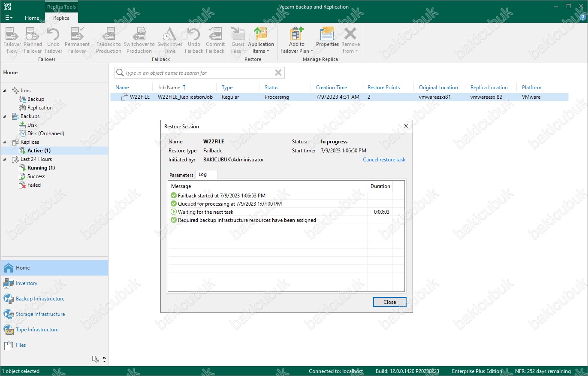Select Disk under Backups
This screenshot has height=376, width=588.
pyautogui.click(x=32, y=125)
